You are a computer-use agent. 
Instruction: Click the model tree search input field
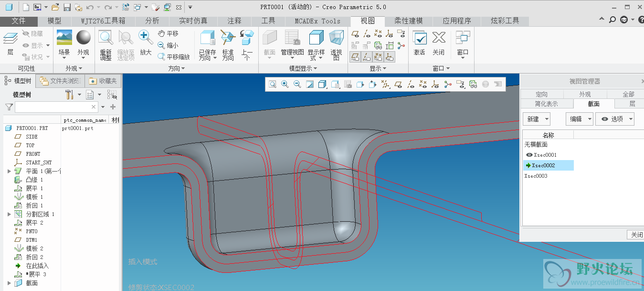56,107
